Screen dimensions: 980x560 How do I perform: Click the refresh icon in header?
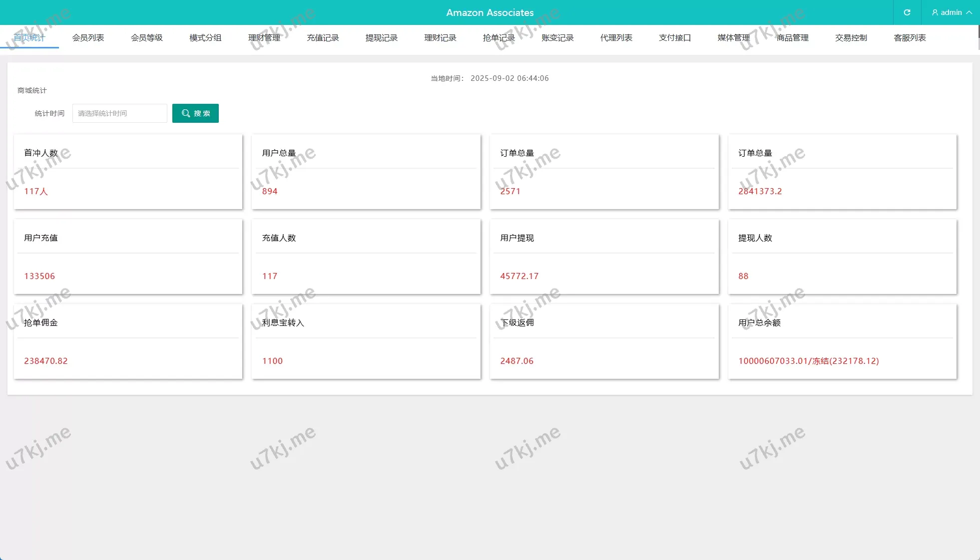point(907,12)
